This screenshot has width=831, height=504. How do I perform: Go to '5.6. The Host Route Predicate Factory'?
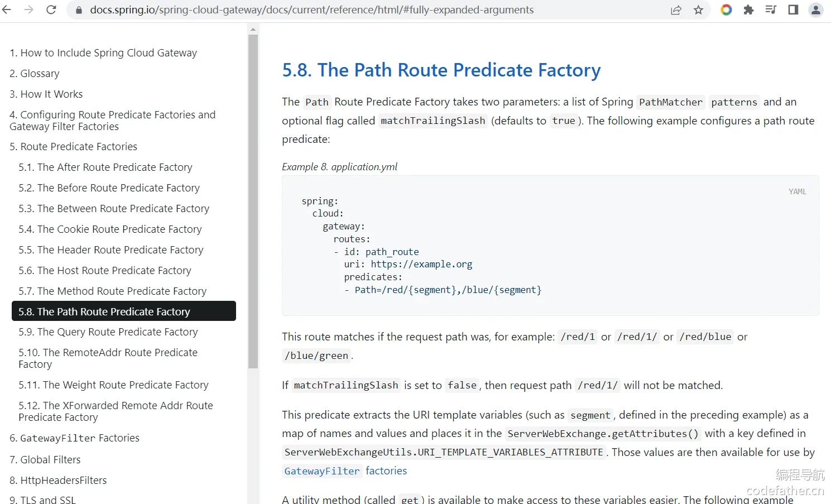click(x=104, y=271)
